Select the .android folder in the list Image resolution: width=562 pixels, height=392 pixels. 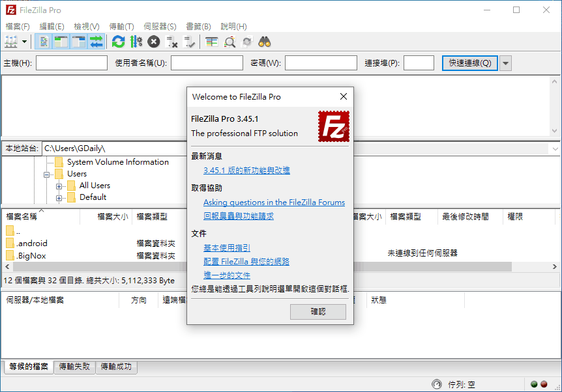pos(27,244)
